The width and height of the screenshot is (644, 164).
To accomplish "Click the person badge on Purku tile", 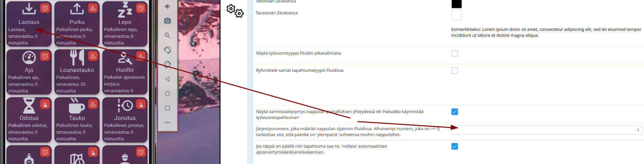I will [93, 8].
